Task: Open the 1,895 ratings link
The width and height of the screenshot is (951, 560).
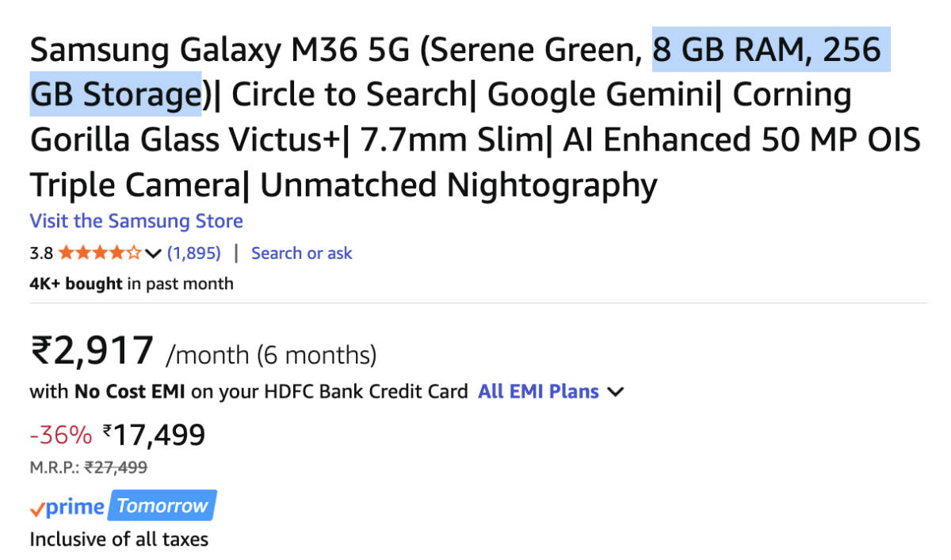Action: [x=193, y=253]
